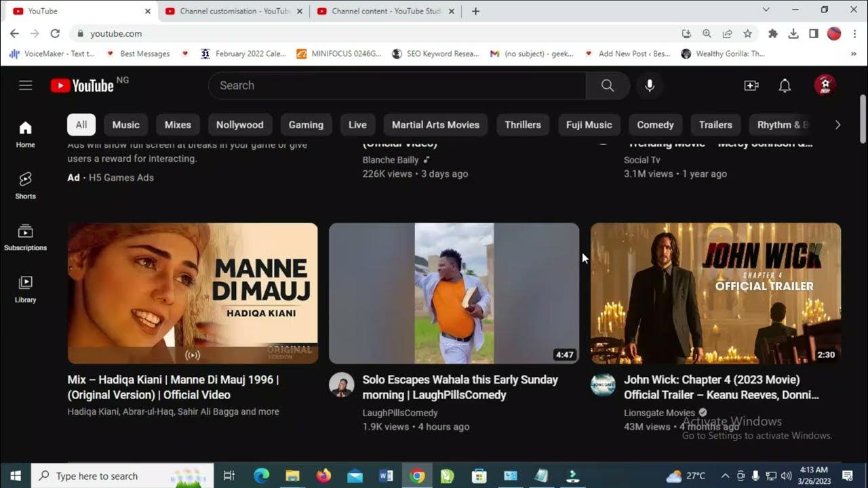
Task: Select the Music filter chip
Action: (x=126, y=125)
